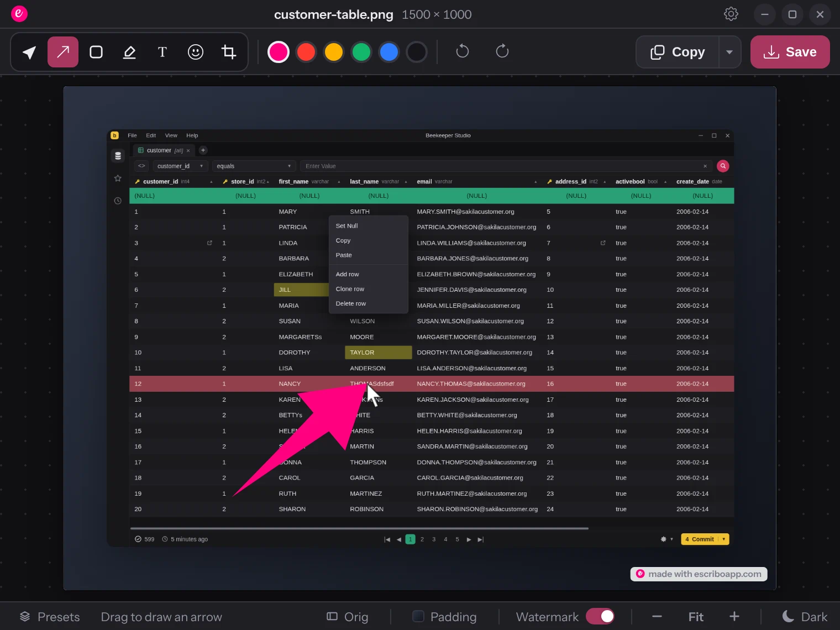Click the "Drag to draw an arrow" hint
The image size is (840, 630).
point(161,617)
